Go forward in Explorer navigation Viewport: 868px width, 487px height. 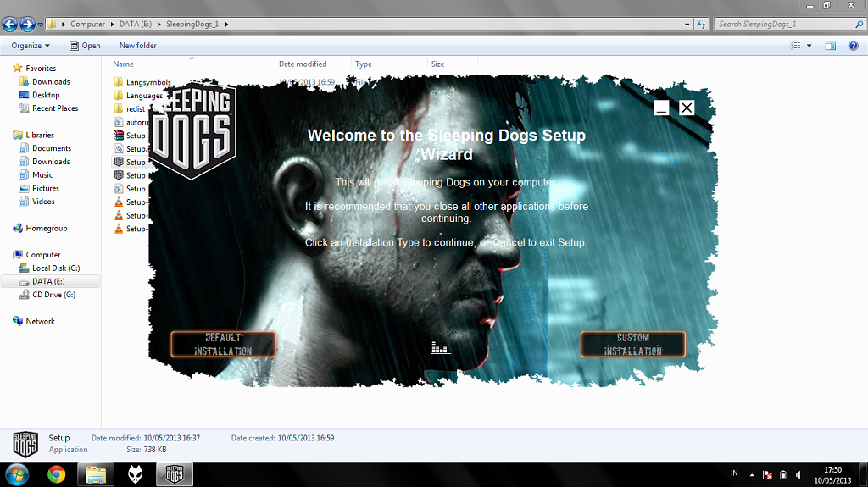(x=27, y=25)
